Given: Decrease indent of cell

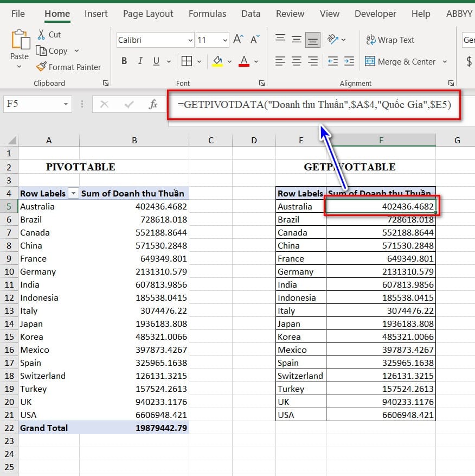Looking at the screenshot, I should pos(333,61).
